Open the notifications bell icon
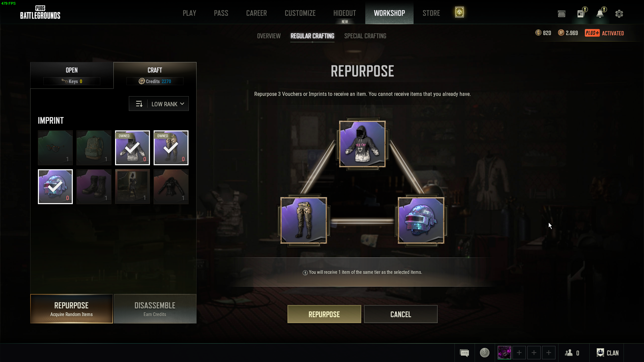The width and height of the screenshot is (644, 362). (600, 13)
